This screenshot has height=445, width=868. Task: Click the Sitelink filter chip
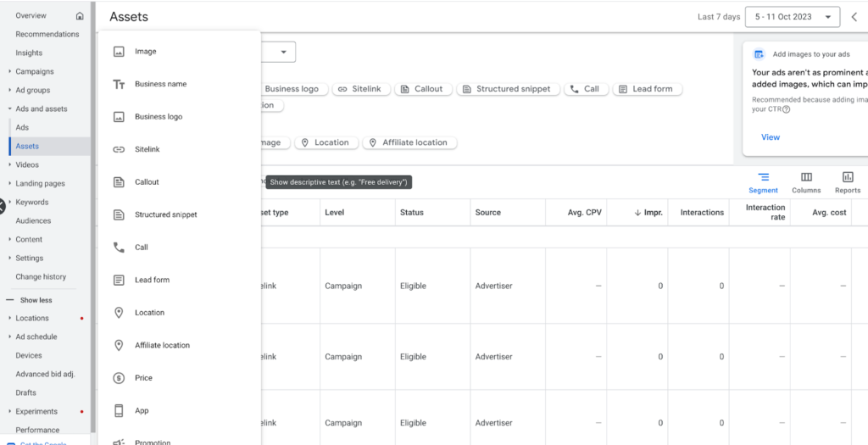[x=361, y=89]
